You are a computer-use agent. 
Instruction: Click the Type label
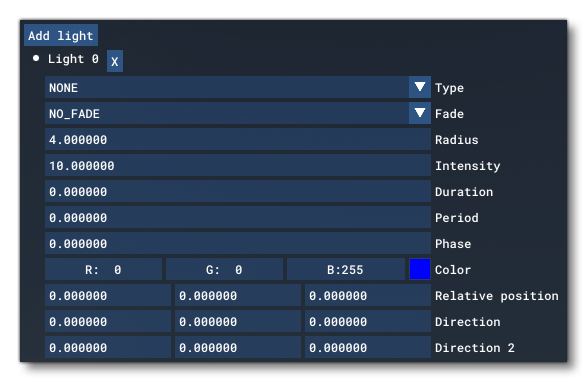[449, 88]
